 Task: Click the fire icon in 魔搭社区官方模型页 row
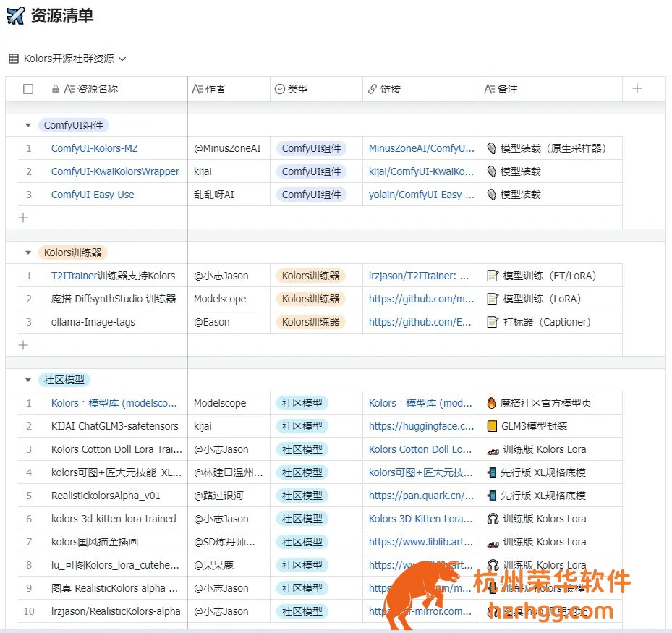492,403
